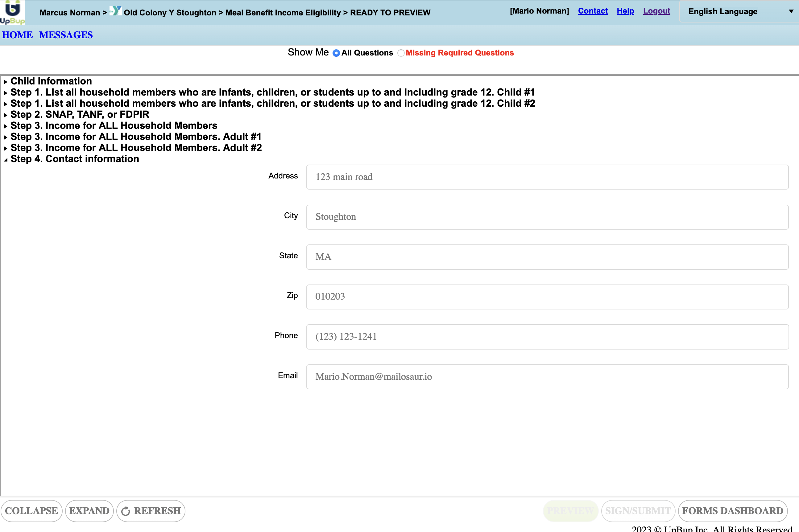This screenshot has height=532, width=799.
Task: Collapse Step 4 Contact information section
Action: pyautogui.click(x=75, y=159)
